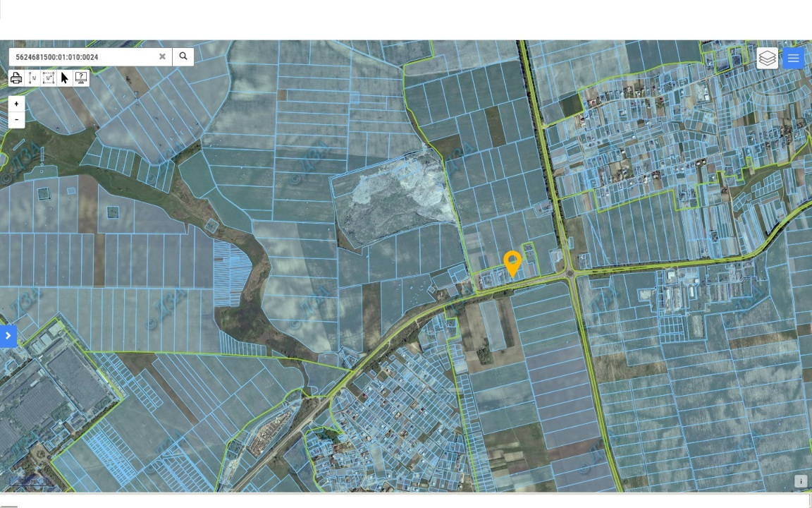
Task: Expand the left side panel arrow
Action: (x=8, y=336)
